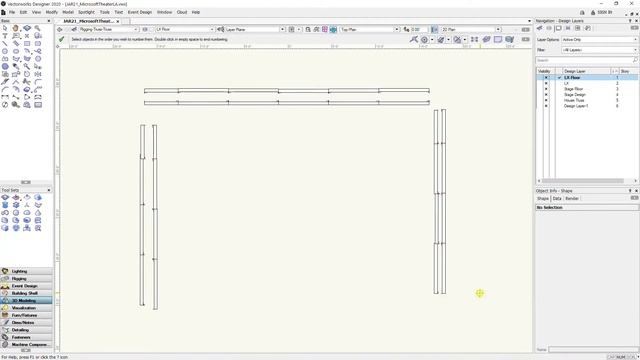The width and height of the screenshot is (640, 360).
Task: Open the Rigging tool set
Action: click(x=27, y=279)
